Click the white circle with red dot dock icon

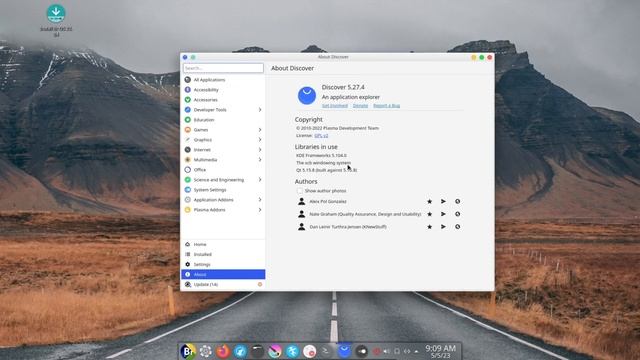[x=309, y=351]
